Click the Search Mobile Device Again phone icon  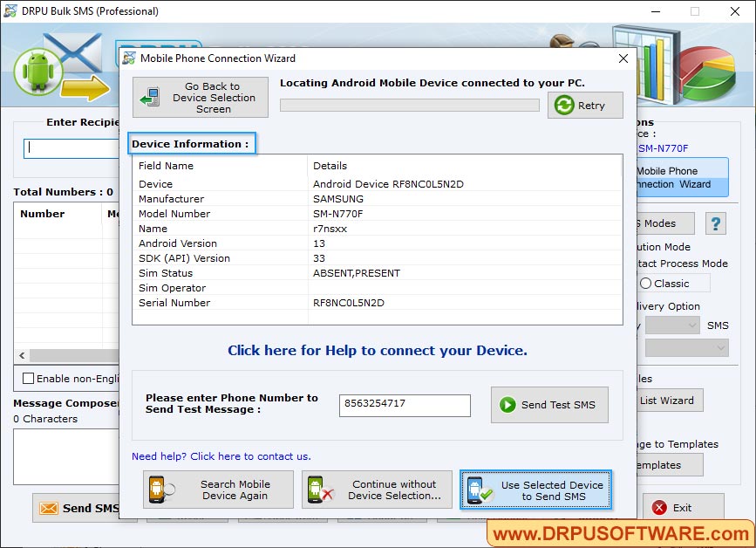pos(158,490)
